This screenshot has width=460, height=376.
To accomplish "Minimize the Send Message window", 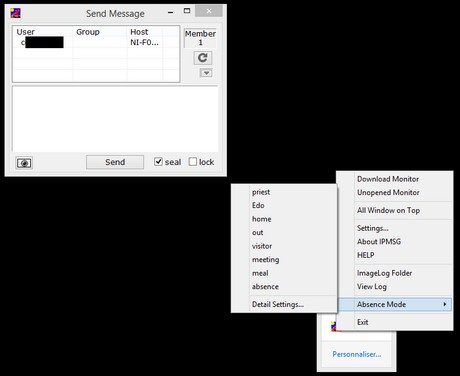I will [x=171, y=12].
